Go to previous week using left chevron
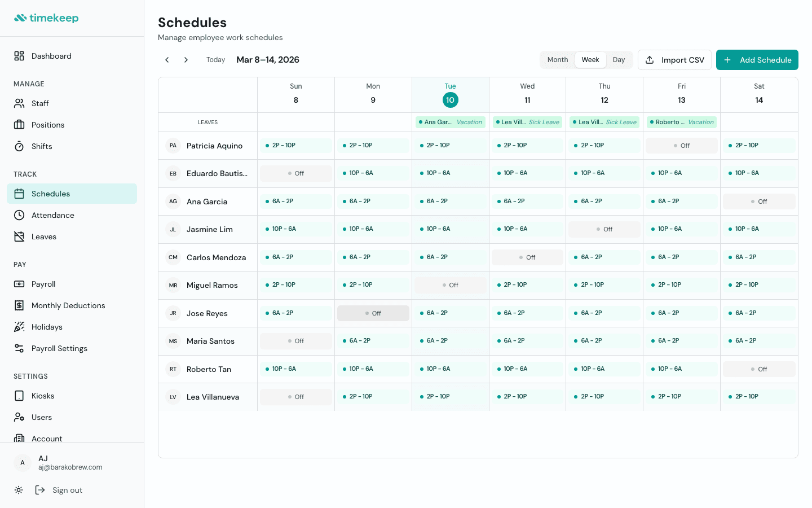Image resolution: width=812 pixels, height=508 pixels. pyautogui.click(x=167, y=59)
